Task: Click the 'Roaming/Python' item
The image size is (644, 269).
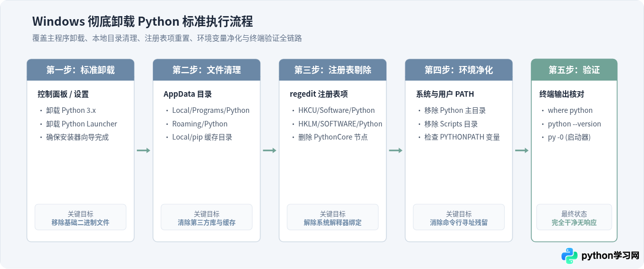Action: coord(200,124)
